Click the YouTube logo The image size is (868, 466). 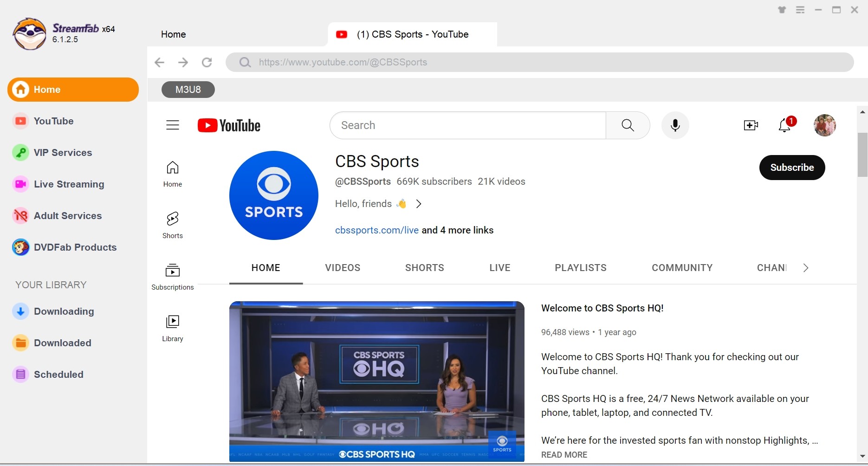pyautogui.click(x=229, y=125)
